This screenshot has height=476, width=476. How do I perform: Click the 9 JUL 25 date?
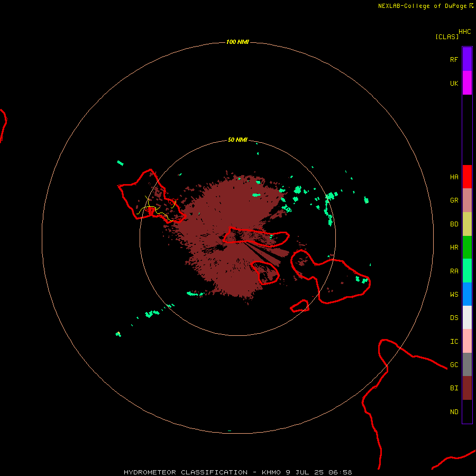pyautogui.click(x=305, y=472)
